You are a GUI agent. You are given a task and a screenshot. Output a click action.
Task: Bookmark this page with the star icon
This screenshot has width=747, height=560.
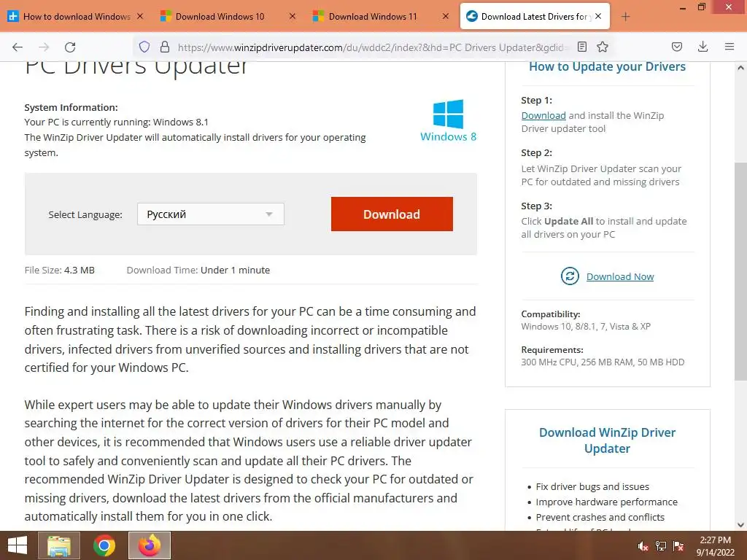[603, 47]
